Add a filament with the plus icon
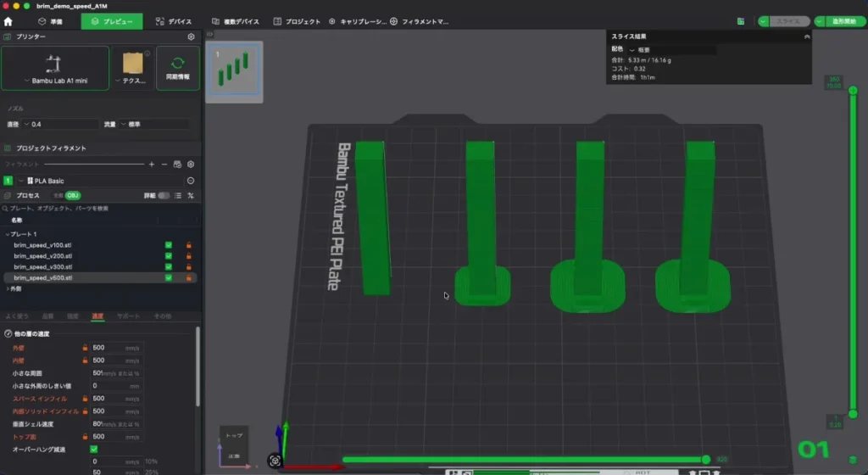The height and width of the screenshot is (475, 868). [x=152, y=165]
